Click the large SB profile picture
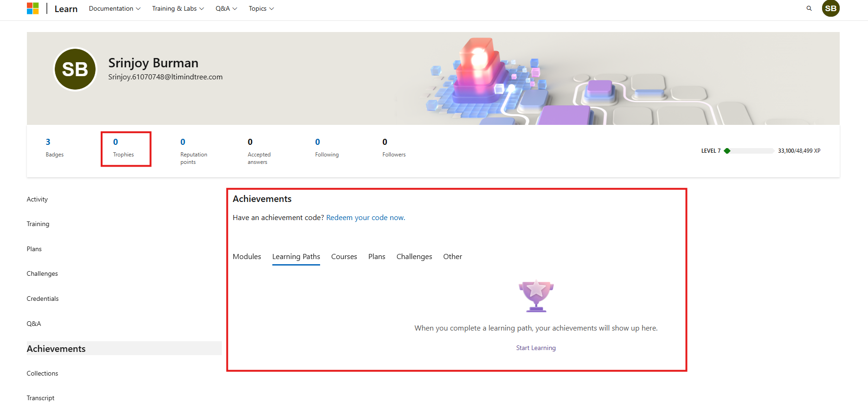This screenshot has height=409, width=868. (x=75, y=69)
